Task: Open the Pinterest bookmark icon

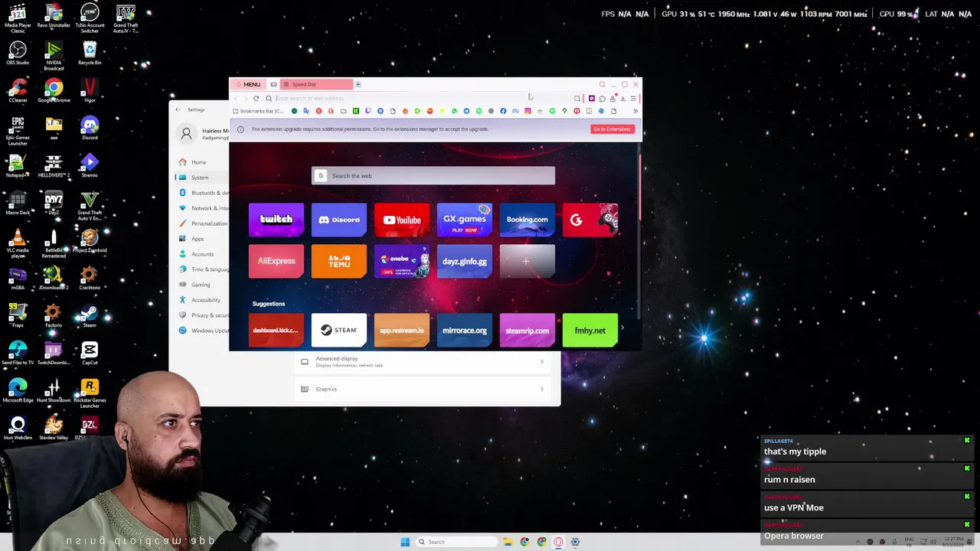Action: pos(577,111)
